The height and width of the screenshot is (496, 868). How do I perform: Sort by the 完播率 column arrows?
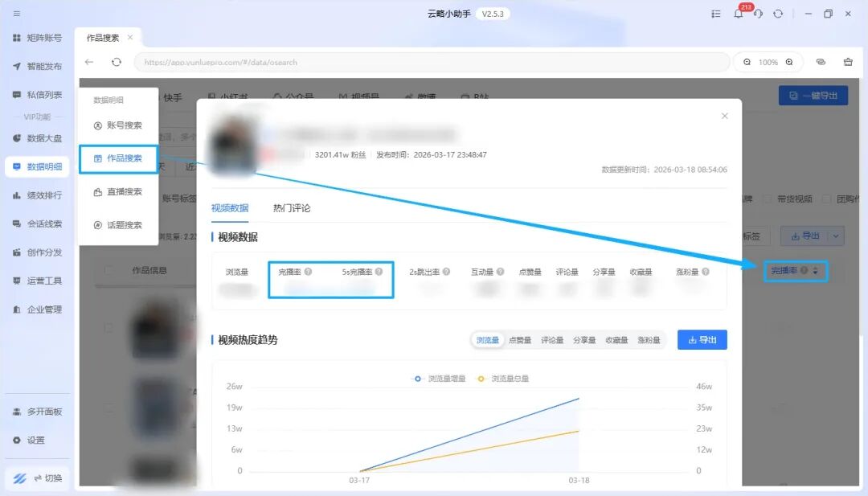coord(816,271)
